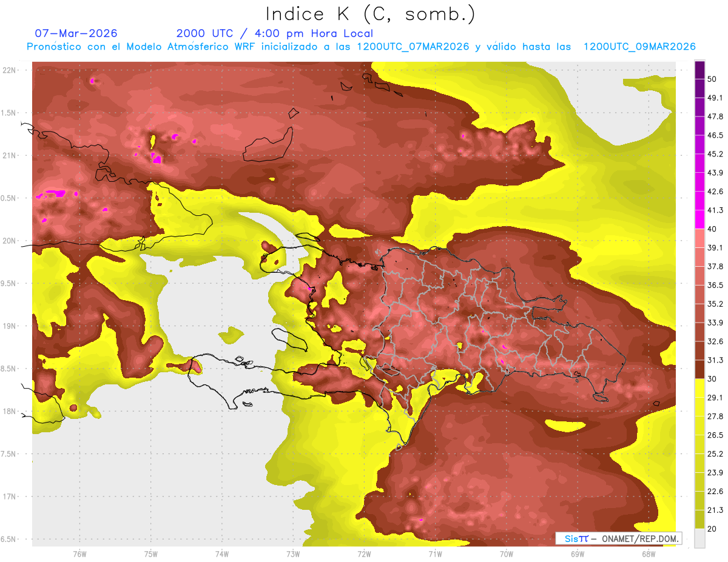Click the '26.5' color scale value
728x562 pixels.
point(715,435)
